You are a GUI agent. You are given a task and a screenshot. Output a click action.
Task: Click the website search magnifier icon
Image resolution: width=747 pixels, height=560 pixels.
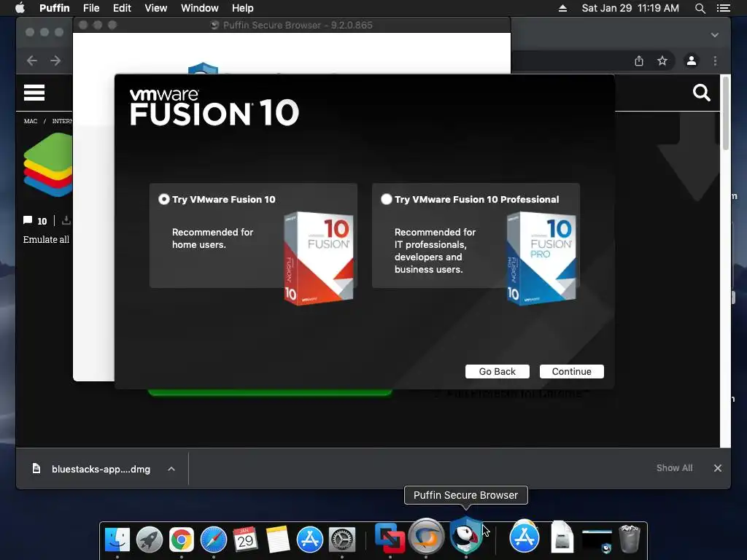[701, 93]
